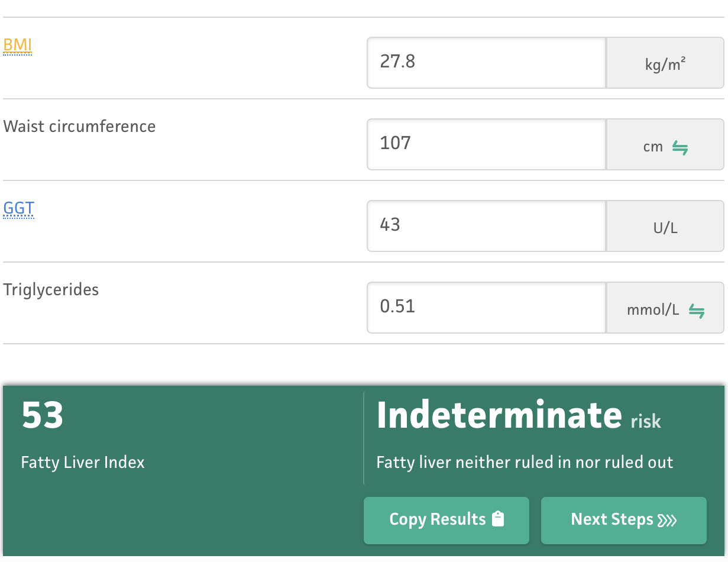Open the BMI definition link
This screenshot has height=562, width=728.
point(18,46)
